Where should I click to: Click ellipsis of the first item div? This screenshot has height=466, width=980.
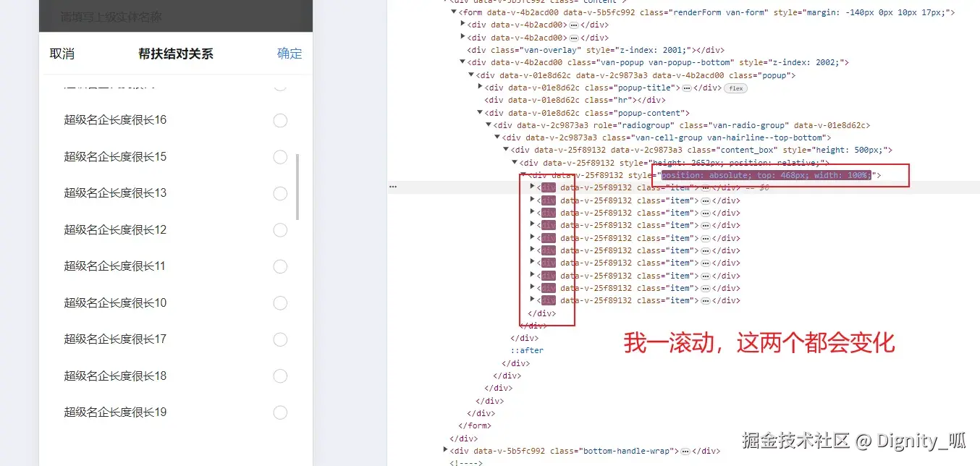tap(705, 187)
